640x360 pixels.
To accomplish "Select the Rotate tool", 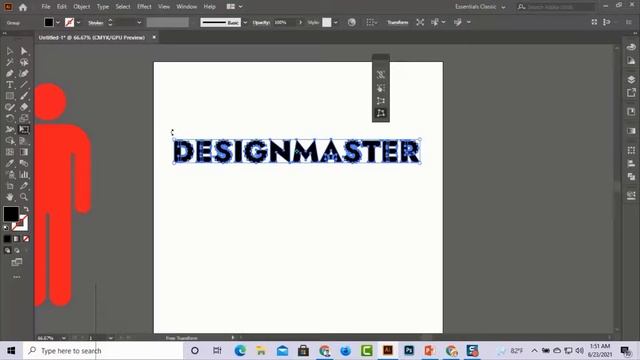I will point(9,118).
